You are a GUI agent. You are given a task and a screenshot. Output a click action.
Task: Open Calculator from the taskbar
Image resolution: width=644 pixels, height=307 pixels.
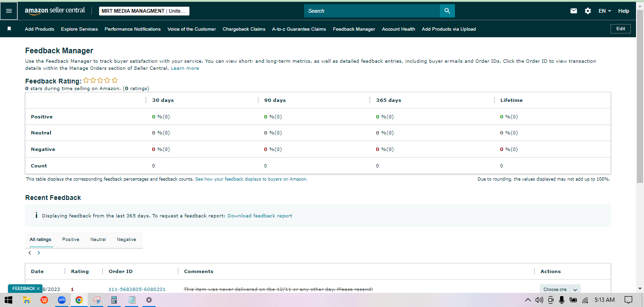(114, 300)
